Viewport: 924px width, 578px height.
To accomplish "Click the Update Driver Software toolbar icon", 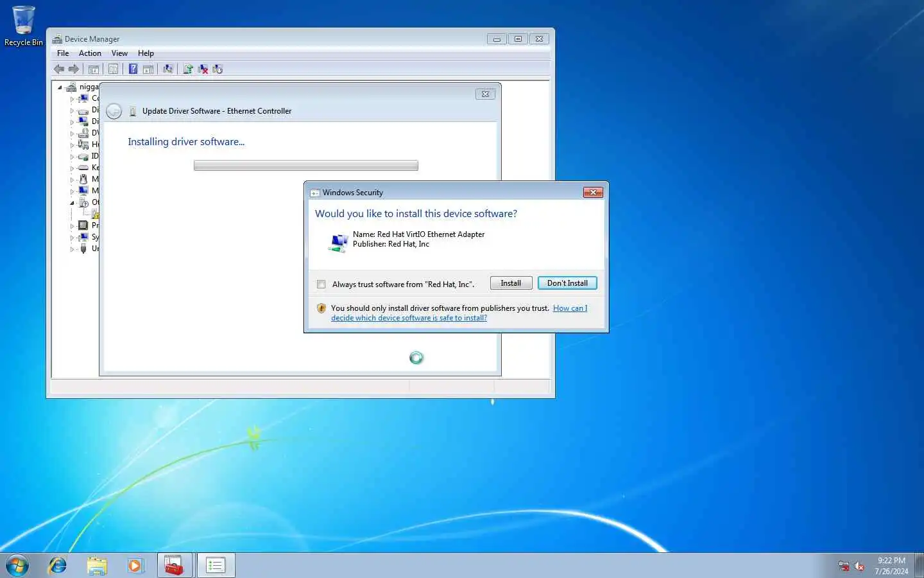I will click(x=188, y=69).
